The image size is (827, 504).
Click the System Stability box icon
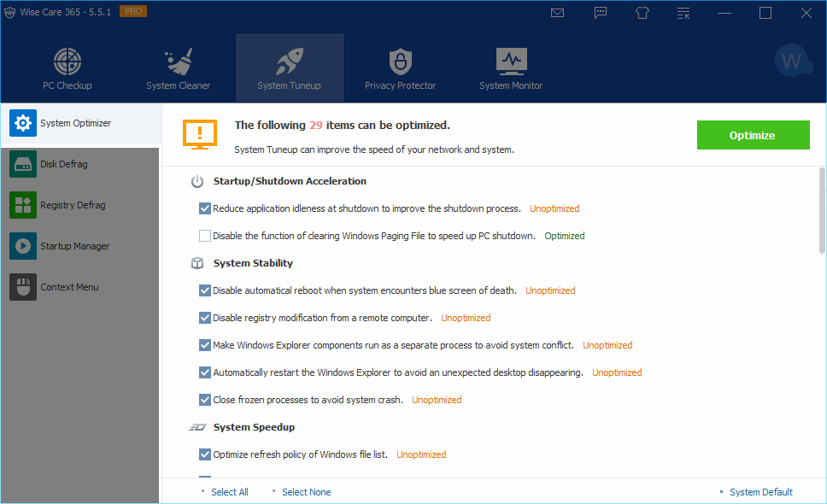click(197, 263)
